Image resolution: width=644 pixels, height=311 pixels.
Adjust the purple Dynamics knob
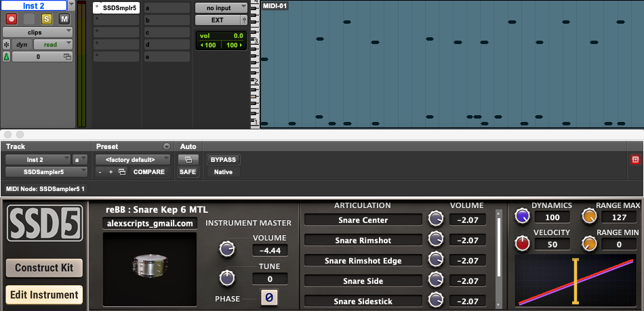pyautogui.click(x=523, y=216)
